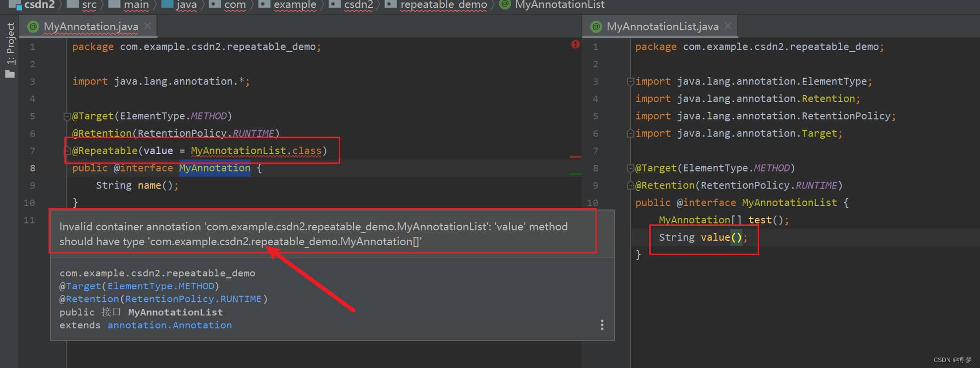The image size is (980, 368).
Task: Click 'import java.lang.annotation.*;' line
Action: tap(161, 81)
